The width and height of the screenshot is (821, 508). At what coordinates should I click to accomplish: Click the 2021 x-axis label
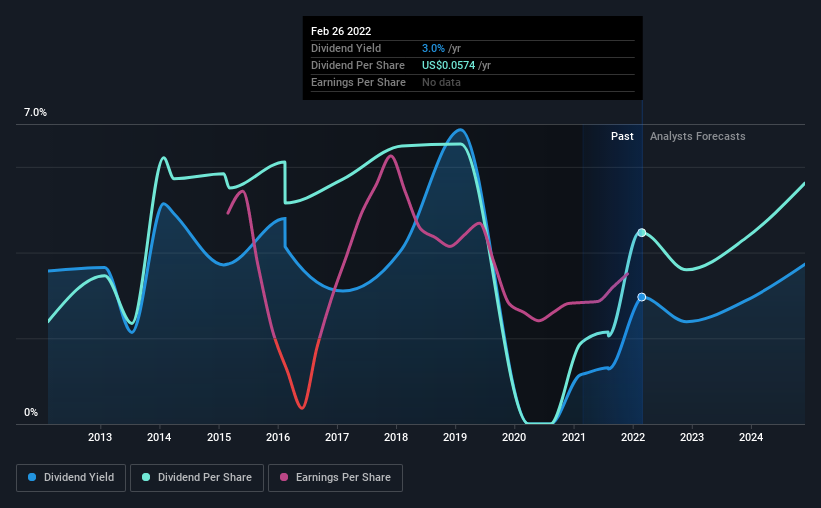(574, 437)
